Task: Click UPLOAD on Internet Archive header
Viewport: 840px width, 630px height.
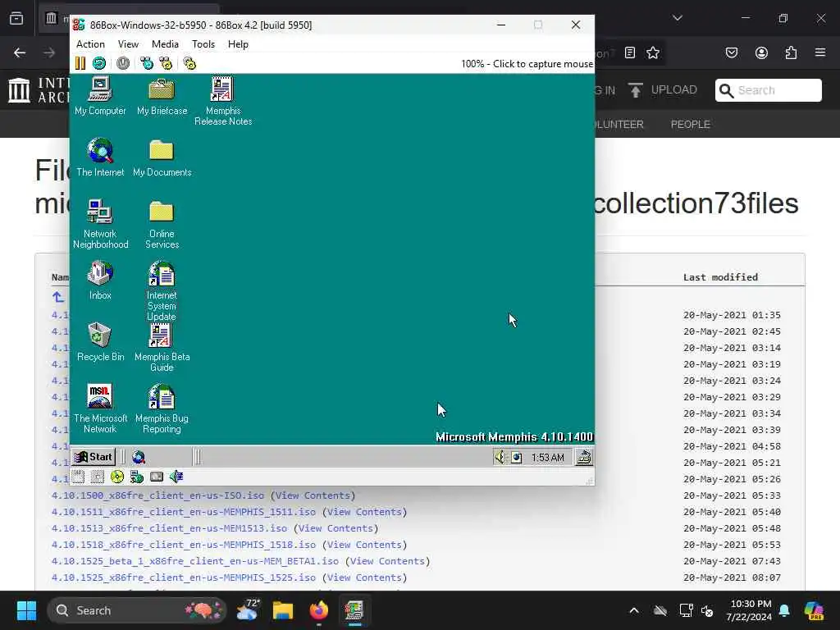Action: coord(663,90)
